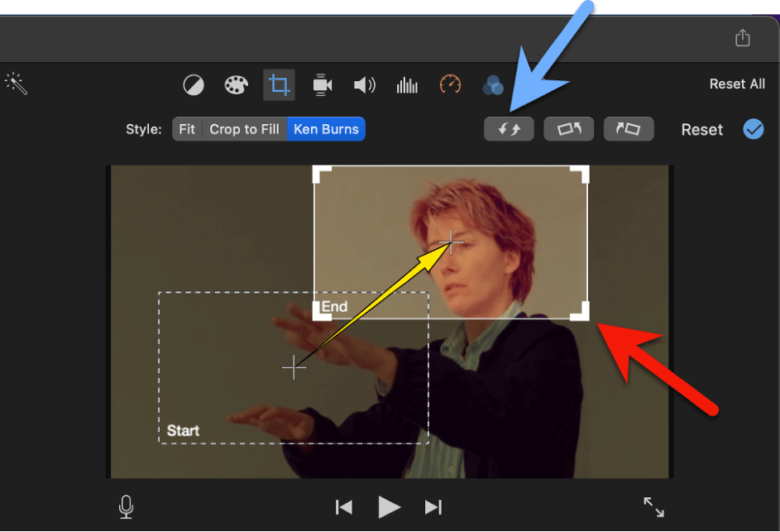This screenshot has height=532, width=780.
Task: Select the End frame label
Action: click(334, 307)
